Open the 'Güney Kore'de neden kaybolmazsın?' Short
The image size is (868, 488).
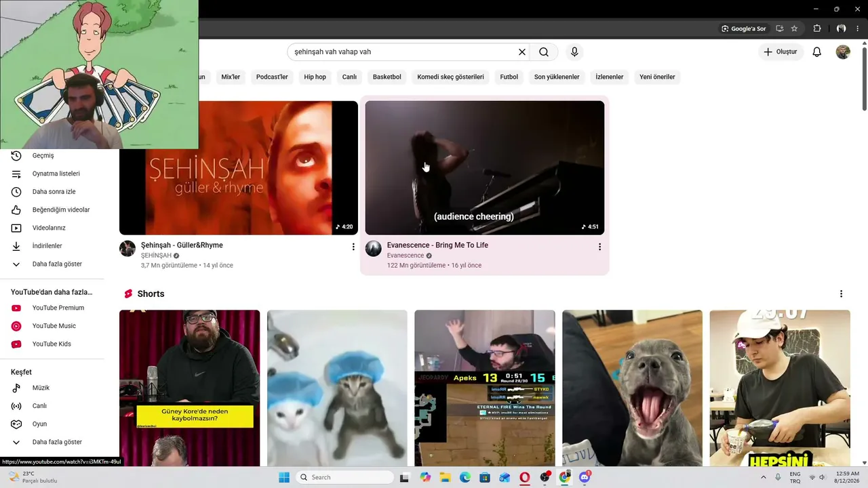click(190, 388)
